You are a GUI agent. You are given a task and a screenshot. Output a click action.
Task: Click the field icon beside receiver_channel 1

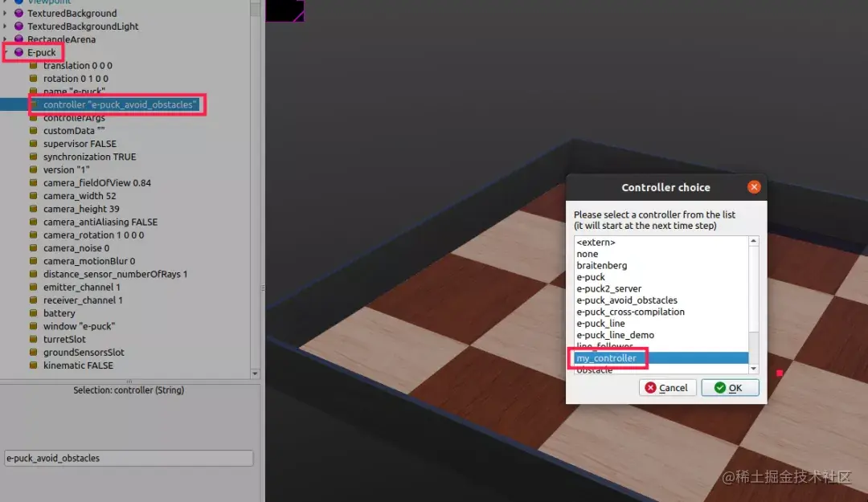pyautogui.click(x=33, y=300)
